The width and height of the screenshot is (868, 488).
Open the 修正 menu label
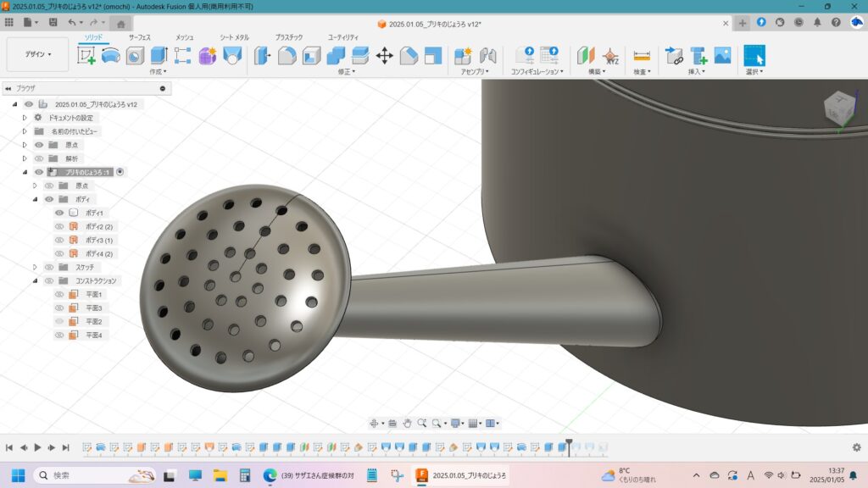click(x=348, y=72)
